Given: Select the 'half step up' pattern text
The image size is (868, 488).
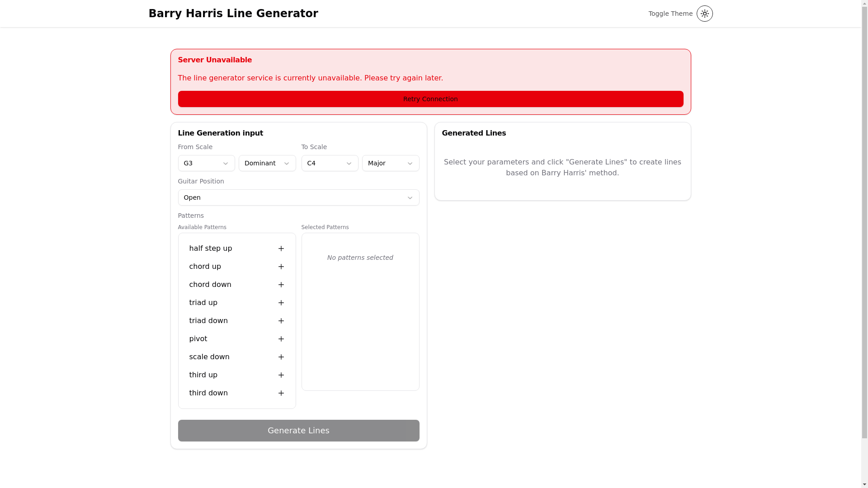Looking at the screenshot, I should pyautogui.click(x=210, y=249).
